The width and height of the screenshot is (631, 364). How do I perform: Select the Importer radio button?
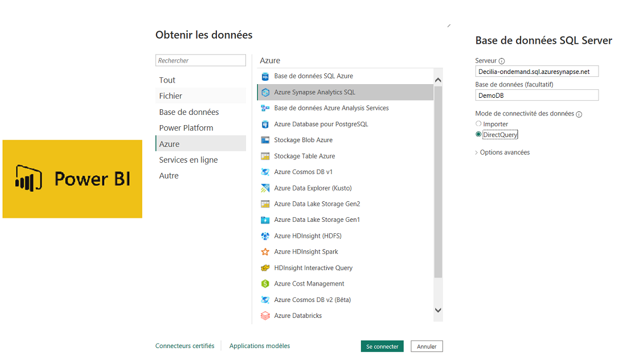(478, 124)
